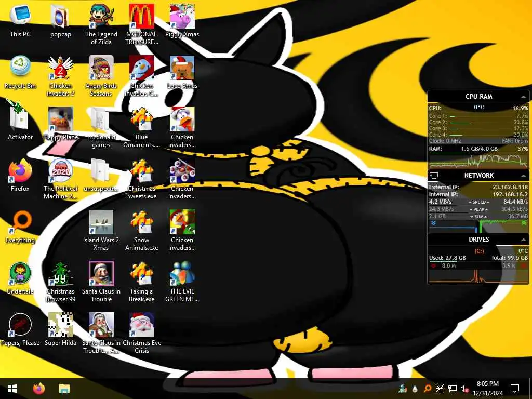This screenshot has height=399, width=532.
Task: Collapse the NETWORK widget panel
Action: [524, 176]
